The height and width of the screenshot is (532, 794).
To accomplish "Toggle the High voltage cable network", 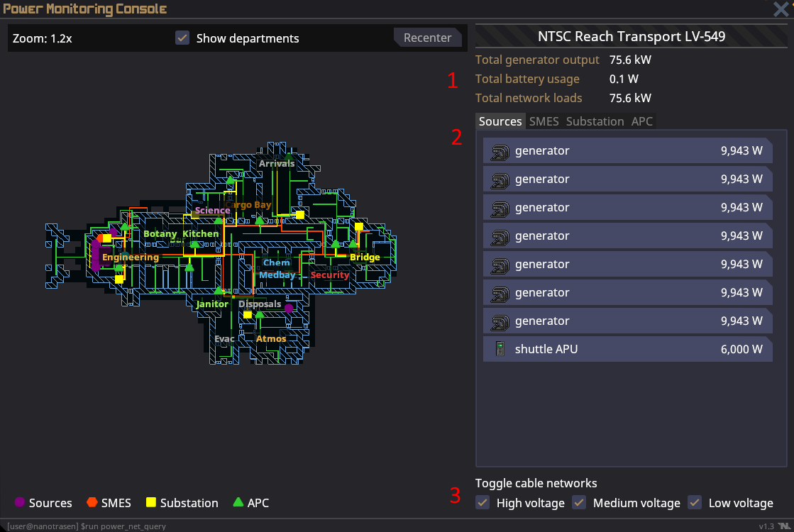I will point(483,502).
